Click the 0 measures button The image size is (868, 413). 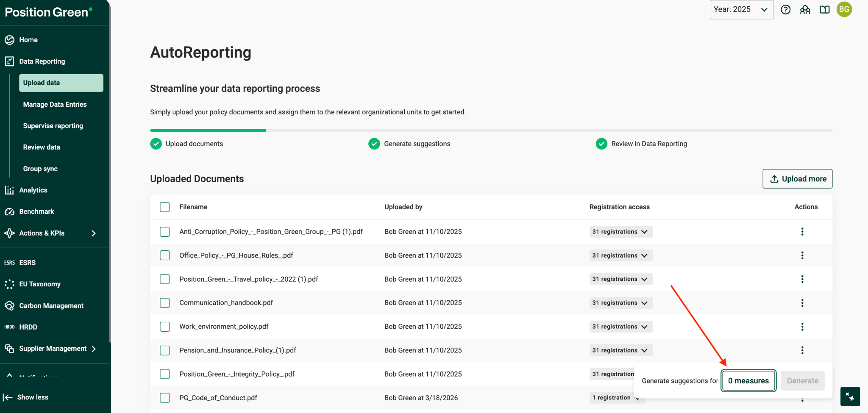(748, 381)
